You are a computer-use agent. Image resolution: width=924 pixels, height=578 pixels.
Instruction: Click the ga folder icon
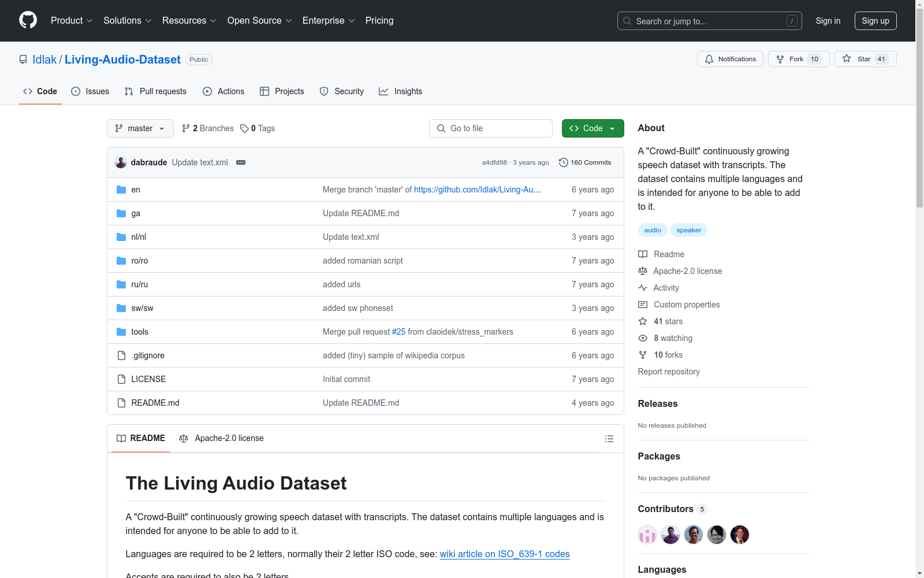click(121, 213)
